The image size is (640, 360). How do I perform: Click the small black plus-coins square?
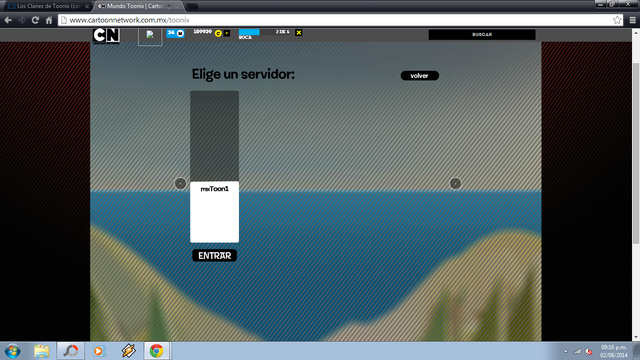[x=227, y=33]
